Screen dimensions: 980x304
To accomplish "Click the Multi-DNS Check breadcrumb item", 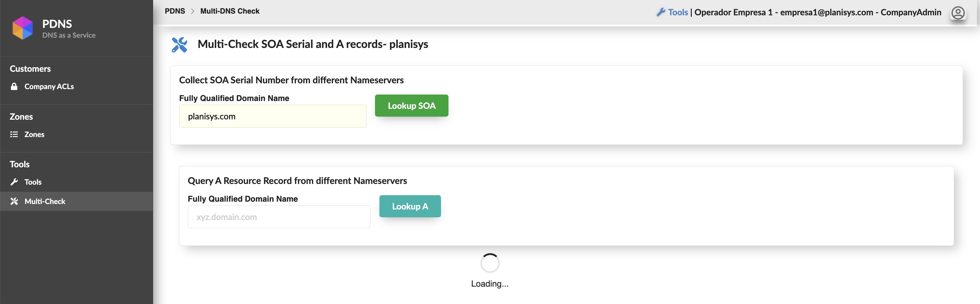I will [230, 11].
